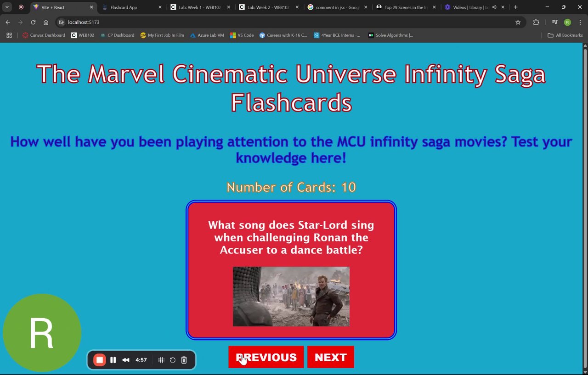Flip the Star-Lord flashcard question text
The height and width of the screenshot is (375, 588).
[x=291, y=238]
